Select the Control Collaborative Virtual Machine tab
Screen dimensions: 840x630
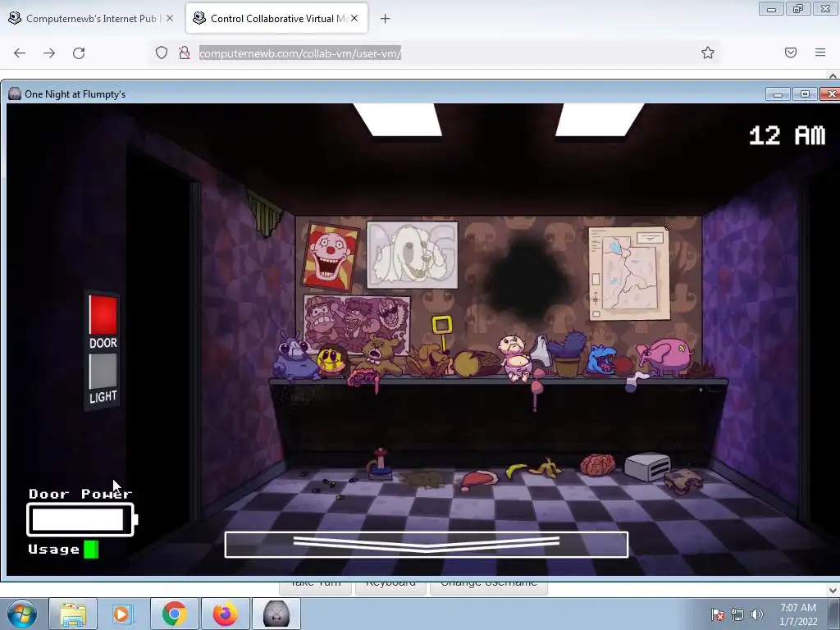coord(276,19)
